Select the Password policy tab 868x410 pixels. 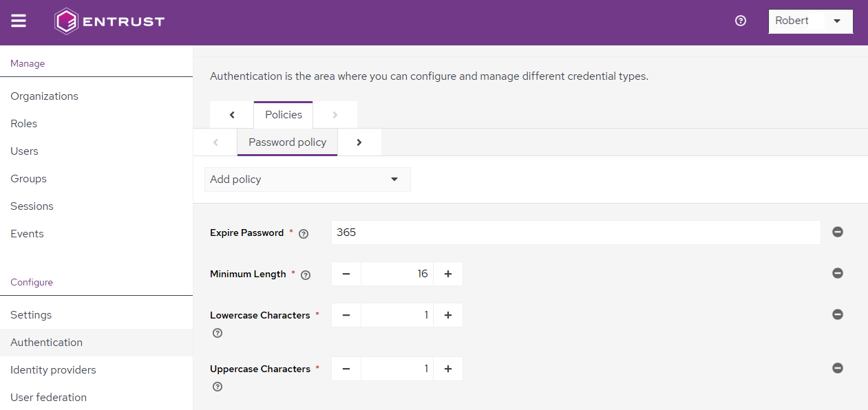click(x=287, y=142)
